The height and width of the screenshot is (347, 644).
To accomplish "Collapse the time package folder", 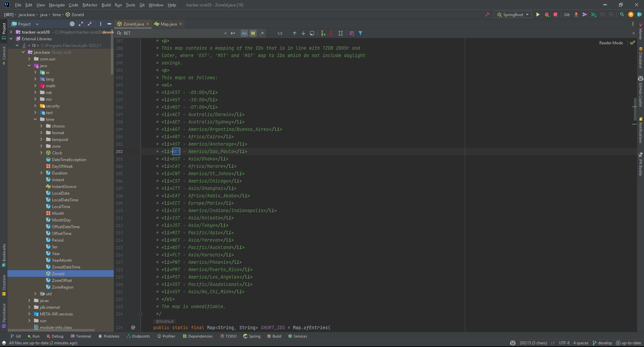I will click(35, 119).
